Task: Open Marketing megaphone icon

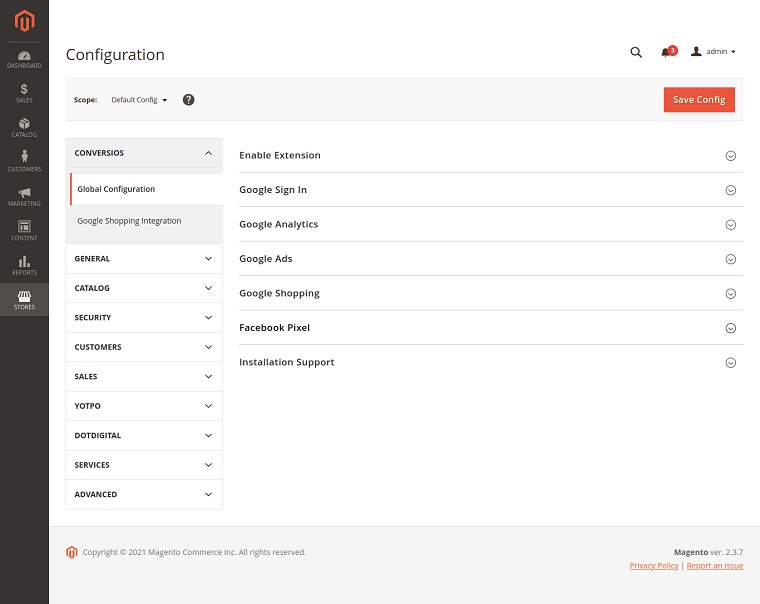Action: [x=24, y=196]
